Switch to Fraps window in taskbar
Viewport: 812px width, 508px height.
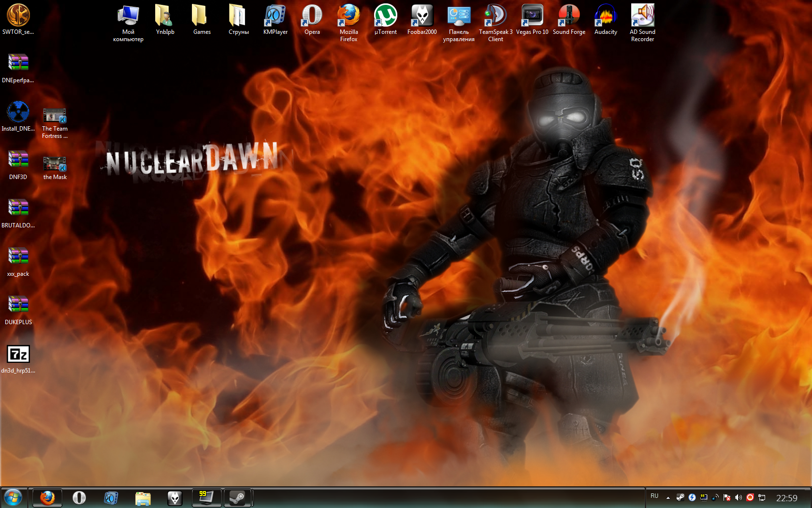click(x=207, y=498)
